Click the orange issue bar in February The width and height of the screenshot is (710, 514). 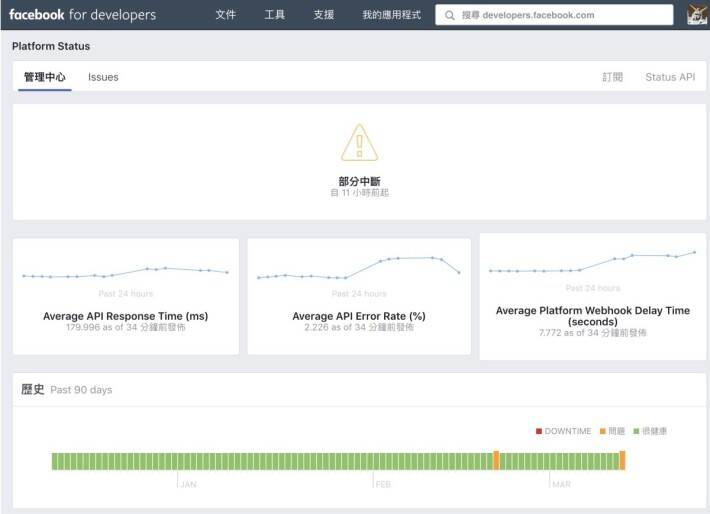coord(496,461)
